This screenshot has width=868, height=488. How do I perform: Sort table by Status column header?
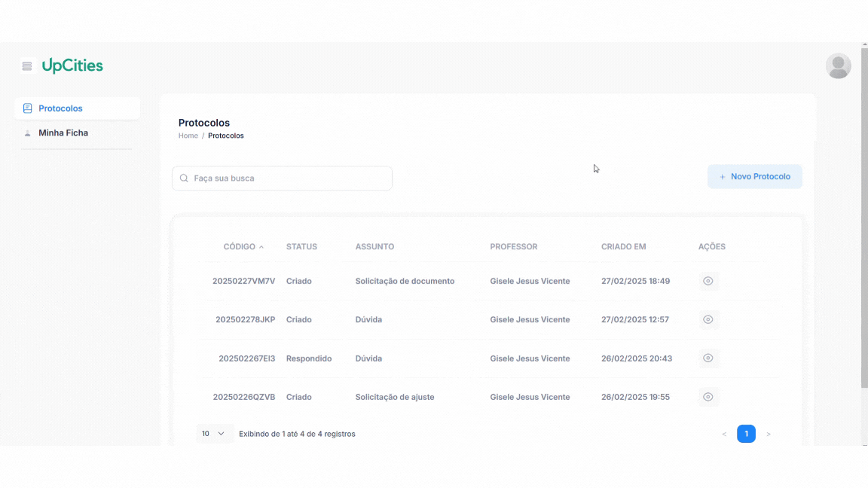(x=301, y=247)
